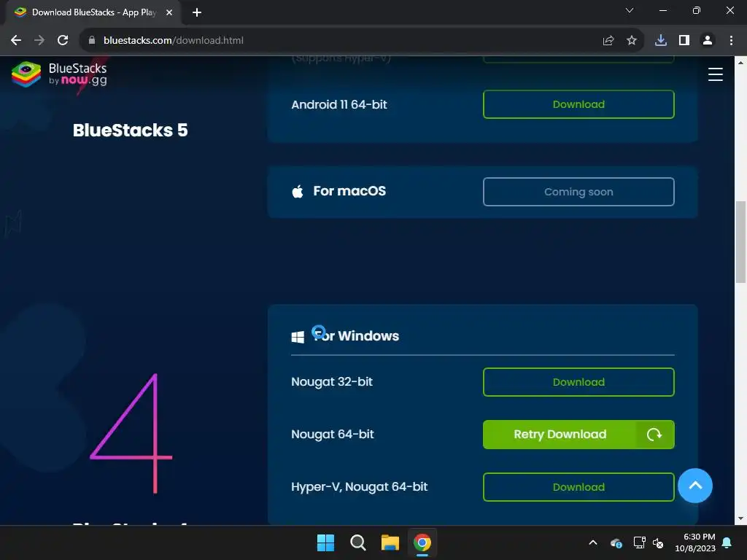The height and width of the screenshot is (560, 747).
Task: Download the Android 11 64-bit version
Action: 578,104
